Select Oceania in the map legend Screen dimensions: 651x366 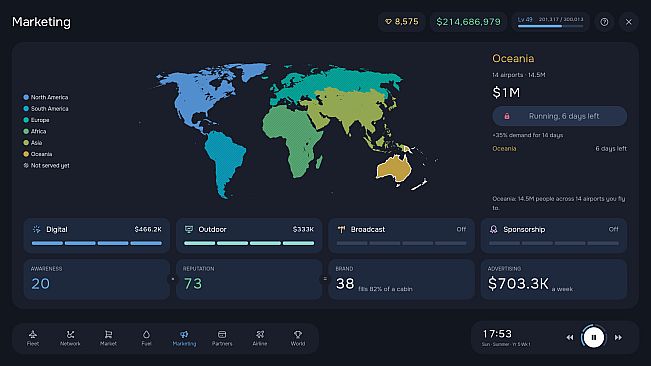38,154
